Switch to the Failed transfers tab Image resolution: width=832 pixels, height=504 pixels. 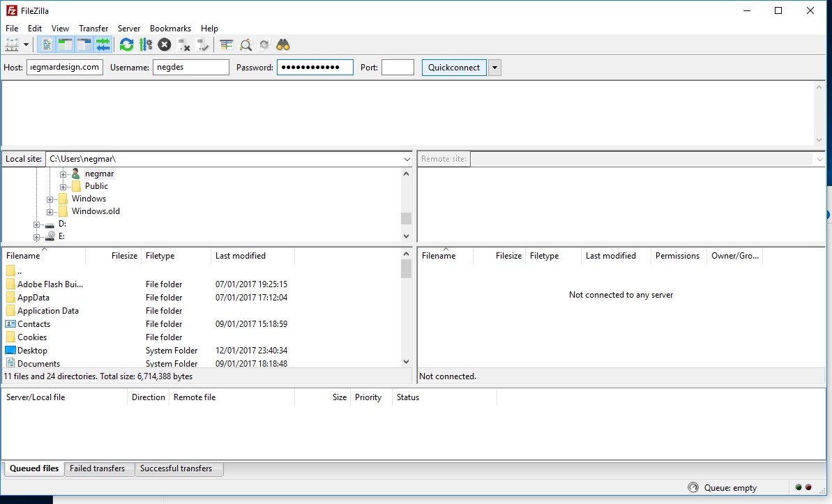point(97,468)
